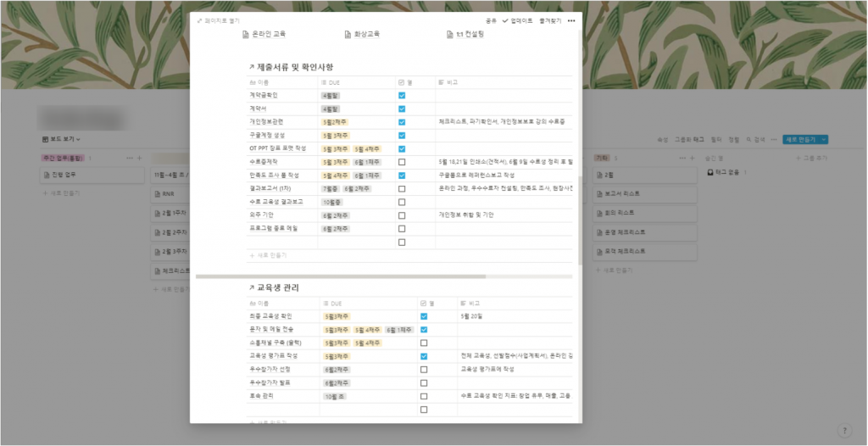Open the 프로그램 종료 메일 row
The image size is (868, 446).
[275, 229]
